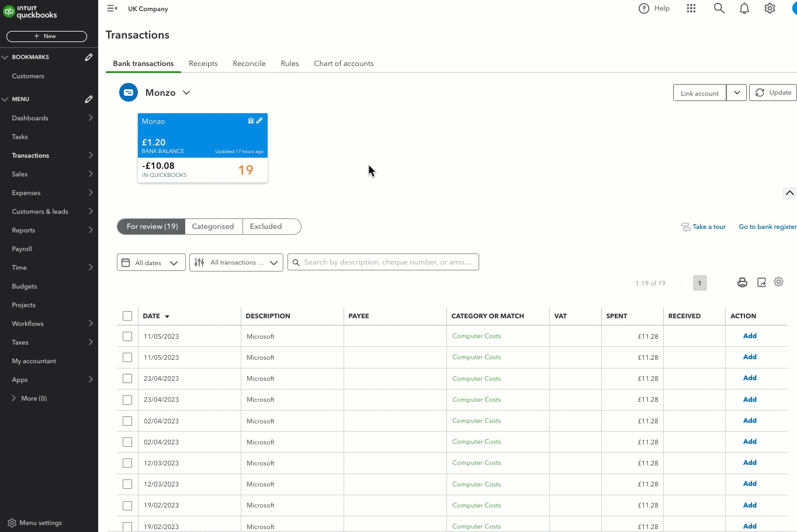Edit the Menu section with pencil icon
The image size is (797, 532).
click(x=89, y=99)
